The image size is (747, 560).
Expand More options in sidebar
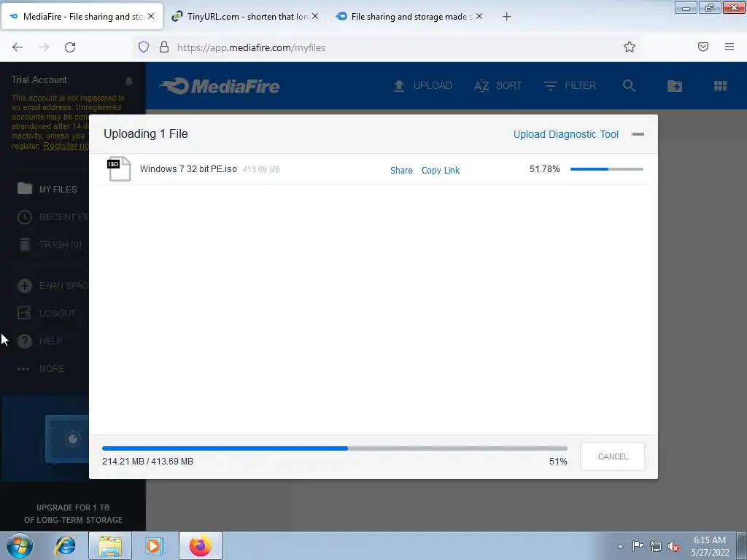point(41,368)
